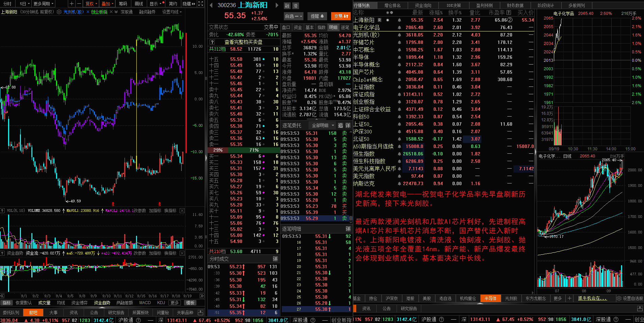644x323 pixels.
Task: Open the 所属板块 tab
Action: [x=140, y=313]
